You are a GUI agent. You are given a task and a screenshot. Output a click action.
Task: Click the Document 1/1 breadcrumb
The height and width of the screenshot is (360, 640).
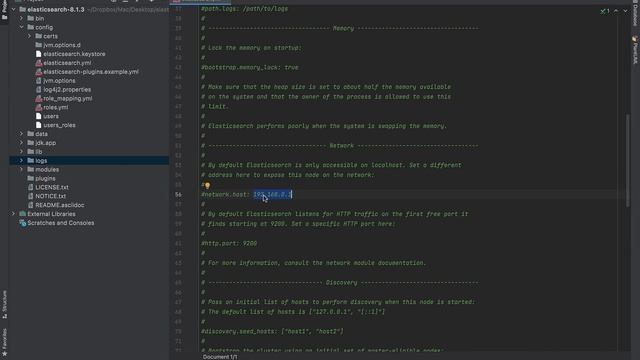[220, 357]
